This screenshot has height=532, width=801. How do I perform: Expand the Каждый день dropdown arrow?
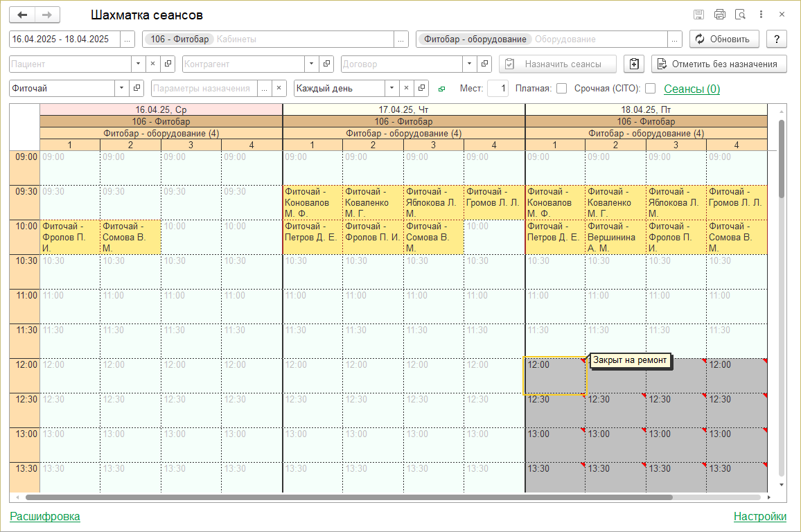[x=391, y=89]
